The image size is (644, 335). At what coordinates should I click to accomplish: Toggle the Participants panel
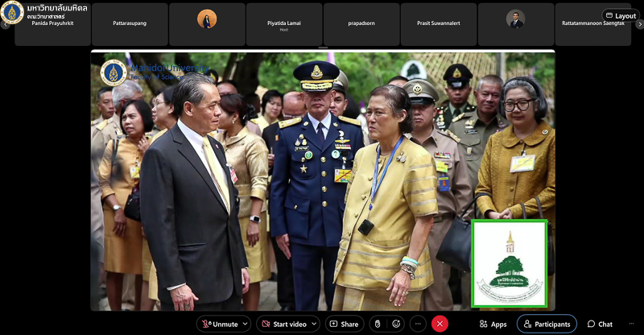pyautogui.click(x=547, y=324)
